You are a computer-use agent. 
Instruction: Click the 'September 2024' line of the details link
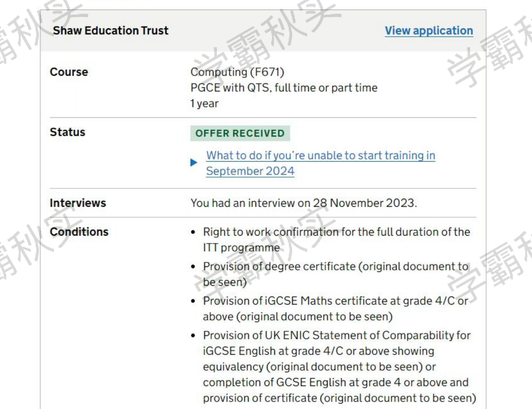(250, 171)
